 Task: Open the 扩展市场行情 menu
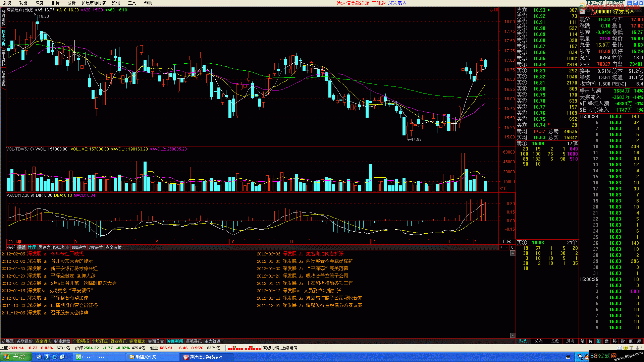click(x=94, y=3)
